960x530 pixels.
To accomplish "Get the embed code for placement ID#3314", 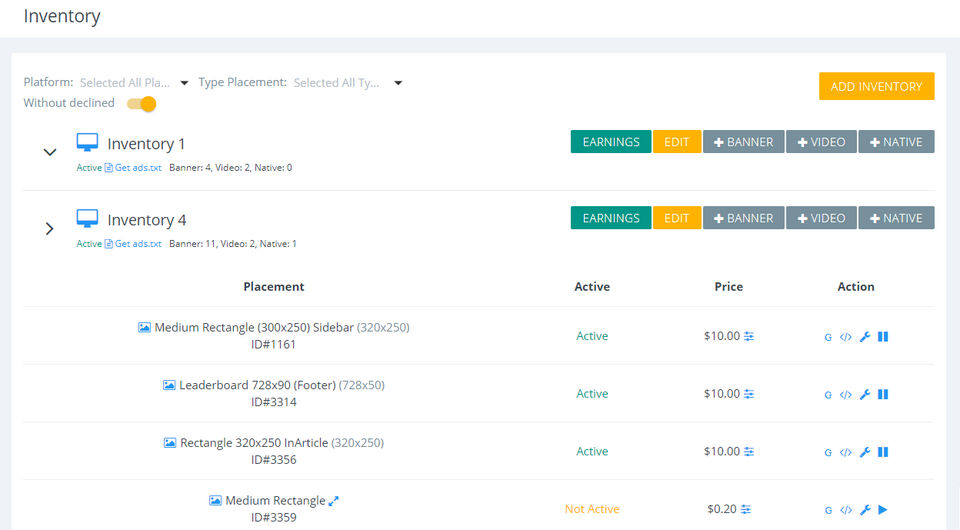I will 846,395.
